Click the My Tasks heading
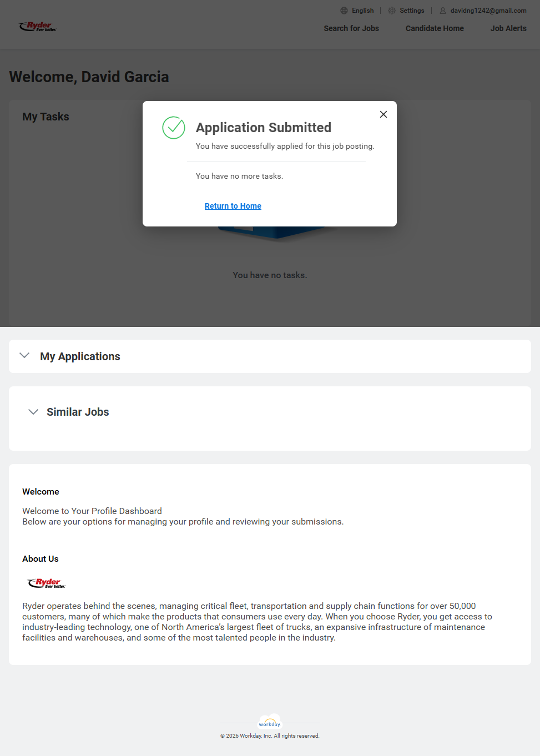The width and height of the screenshot is (540, 756). 46,117
